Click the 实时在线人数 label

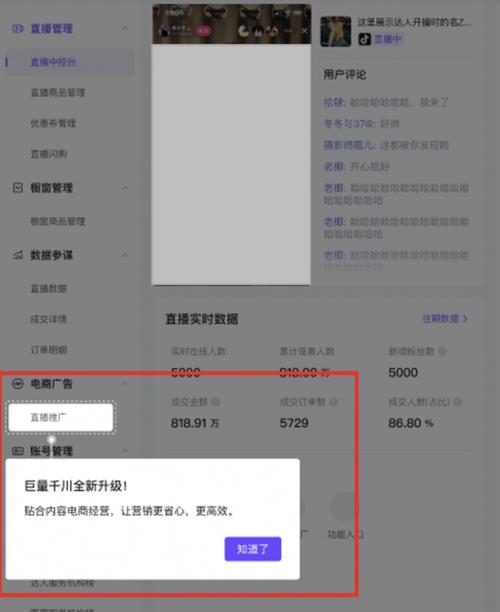pyautogui.click(x=198, y=351)
